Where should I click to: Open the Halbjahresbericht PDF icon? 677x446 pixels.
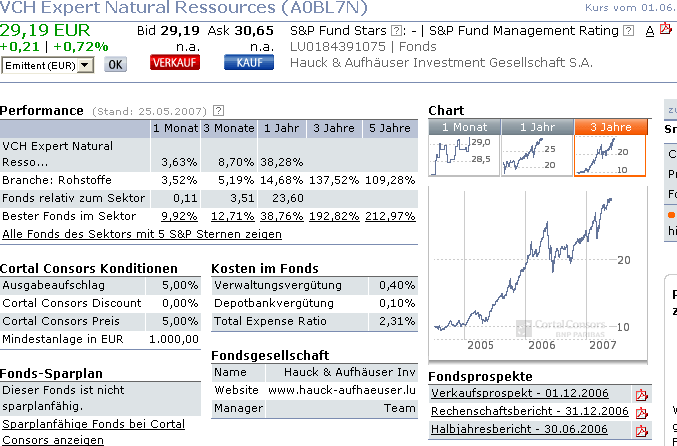(x=642, y=430)
